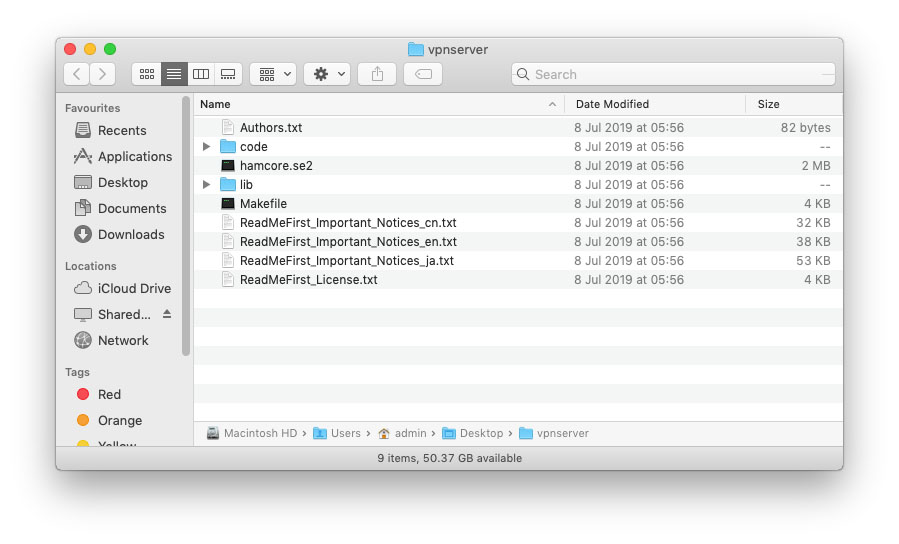Switch to icon view in toolbar
This screenshot has height=544, width=899.
147,74
